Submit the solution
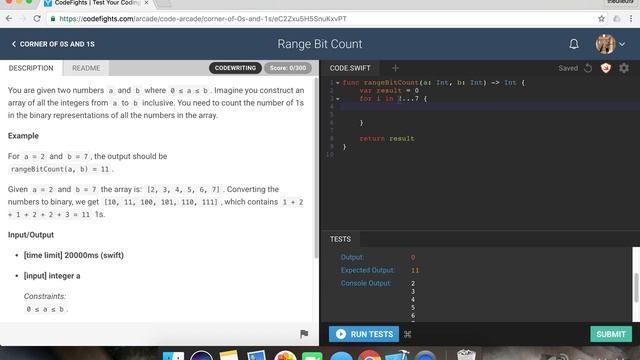640x360 pixels. point(611,334)
